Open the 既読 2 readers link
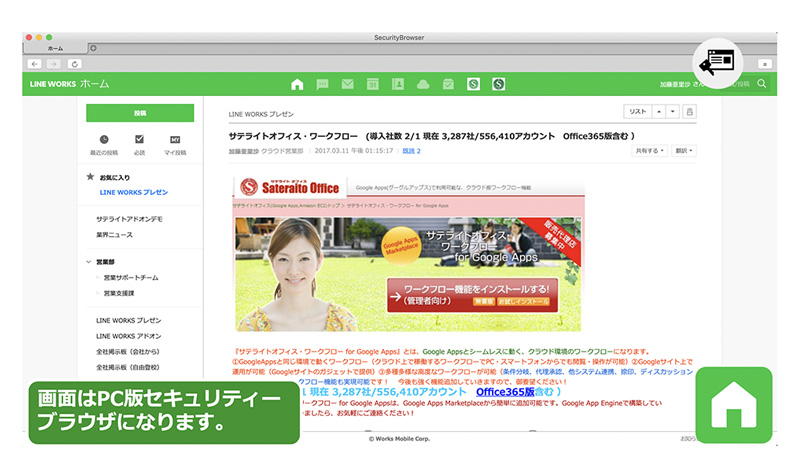Viewport: 800px width, 460px height. tap(411, 151)
